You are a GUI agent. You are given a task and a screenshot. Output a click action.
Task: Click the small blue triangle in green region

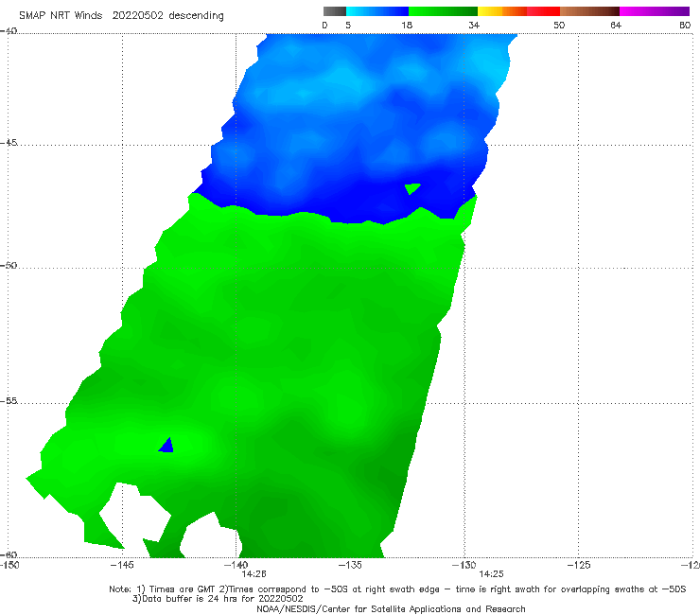click(x=167, y=447)
